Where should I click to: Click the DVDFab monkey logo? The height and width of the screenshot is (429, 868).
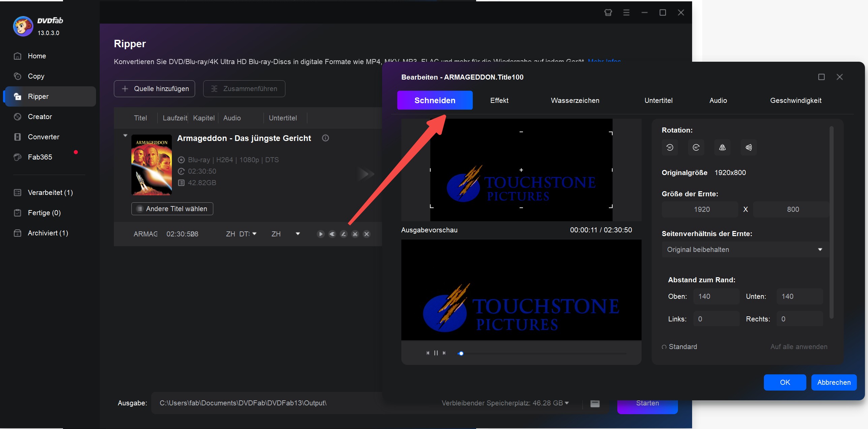[x=23, y=26]
